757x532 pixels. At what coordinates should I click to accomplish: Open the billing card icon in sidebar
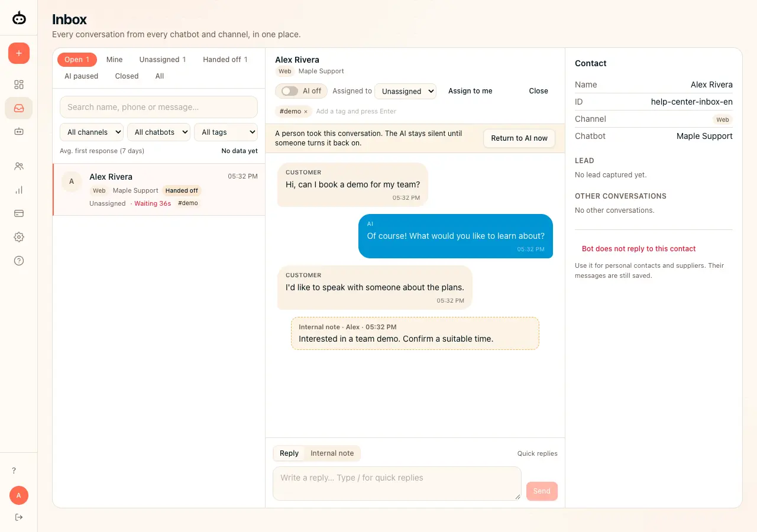(x=19, y=213)
